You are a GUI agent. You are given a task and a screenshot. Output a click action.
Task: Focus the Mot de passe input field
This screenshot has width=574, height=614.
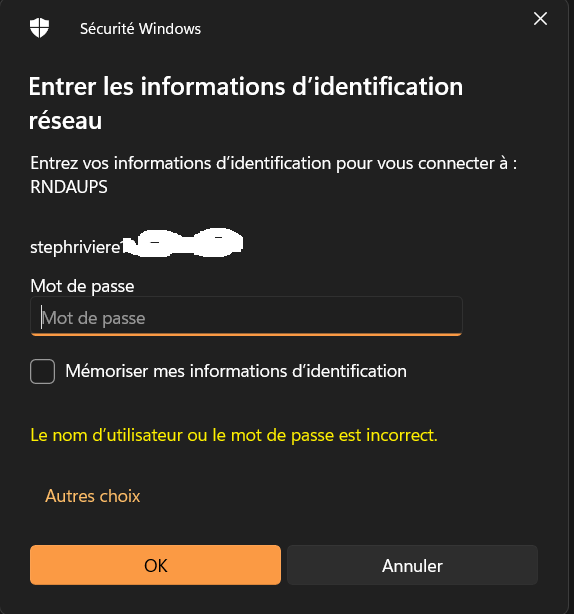click(x=246, y=316)
